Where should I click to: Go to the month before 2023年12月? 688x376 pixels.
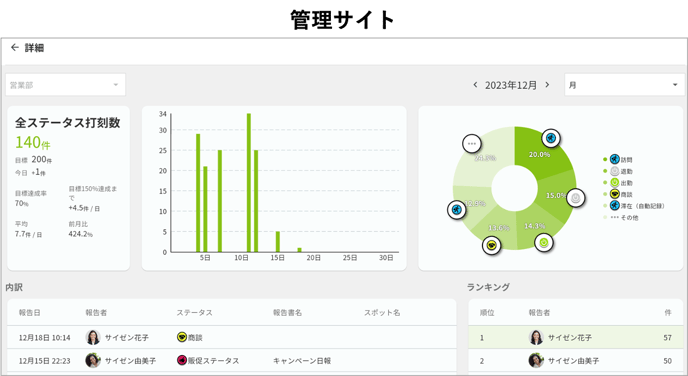475,85
